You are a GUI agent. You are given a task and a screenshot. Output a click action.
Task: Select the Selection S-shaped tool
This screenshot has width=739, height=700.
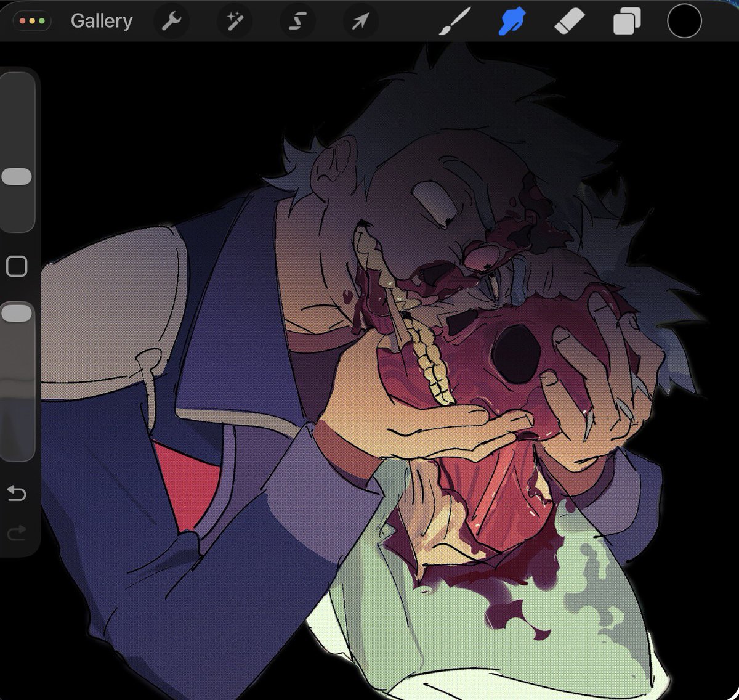(298, 22)
